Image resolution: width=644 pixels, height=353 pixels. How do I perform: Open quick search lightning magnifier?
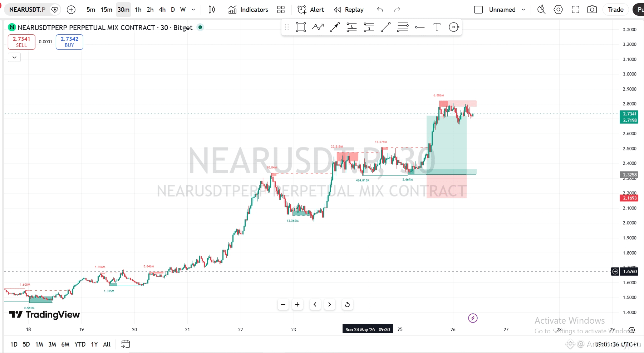pyautogui.click(x=541, y=10)
